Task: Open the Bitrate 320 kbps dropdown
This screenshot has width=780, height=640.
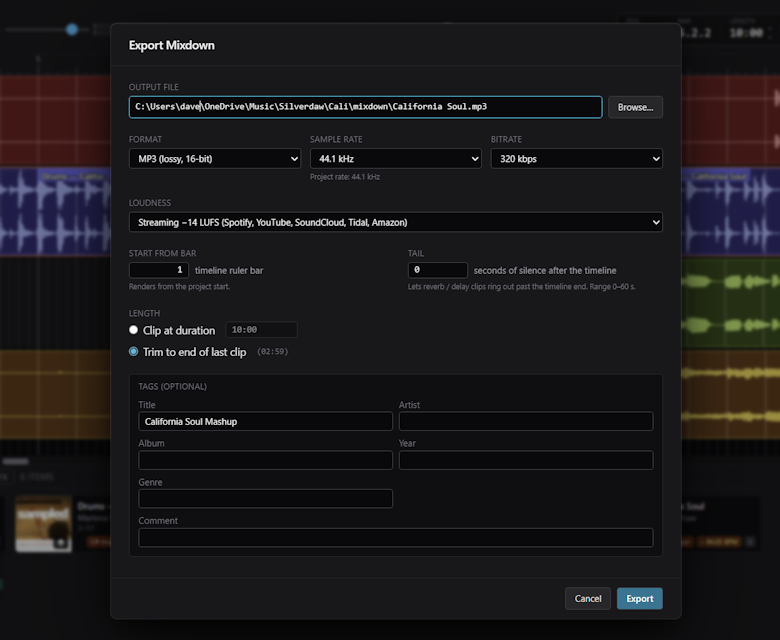Action: pyautogui.click(x=577, y=159)
